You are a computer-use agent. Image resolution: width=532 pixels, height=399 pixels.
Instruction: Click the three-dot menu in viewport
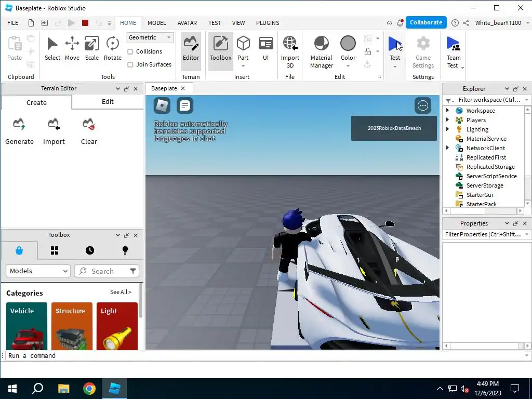(x=423, y=105)
